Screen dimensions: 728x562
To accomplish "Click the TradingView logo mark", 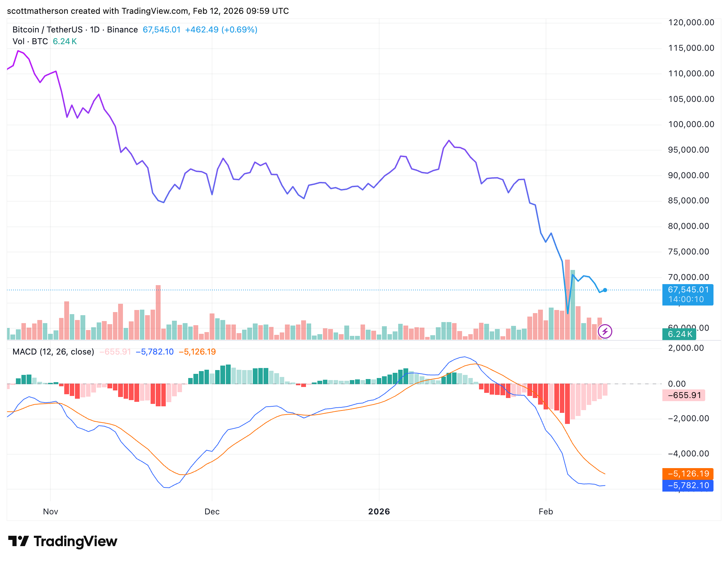I will coord(18,541).
